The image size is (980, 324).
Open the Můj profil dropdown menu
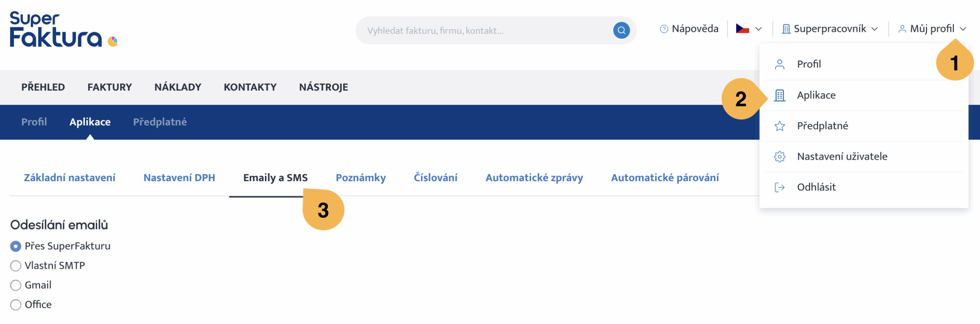tap(932, 29)
